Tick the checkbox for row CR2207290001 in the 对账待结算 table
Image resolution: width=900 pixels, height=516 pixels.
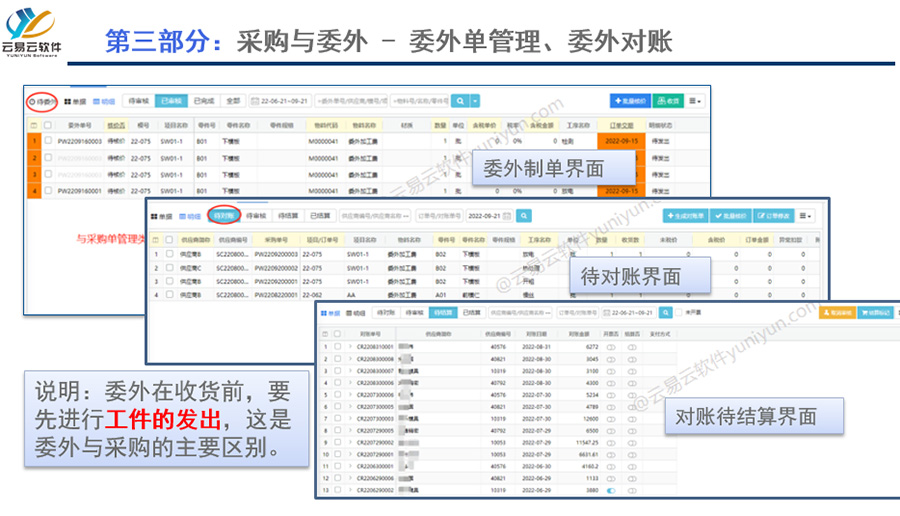338,454
